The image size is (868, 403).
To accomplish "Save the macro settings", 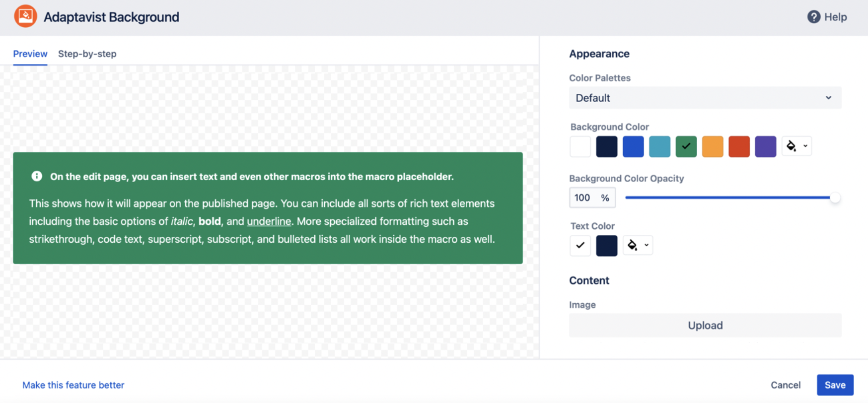I will 835,385.
